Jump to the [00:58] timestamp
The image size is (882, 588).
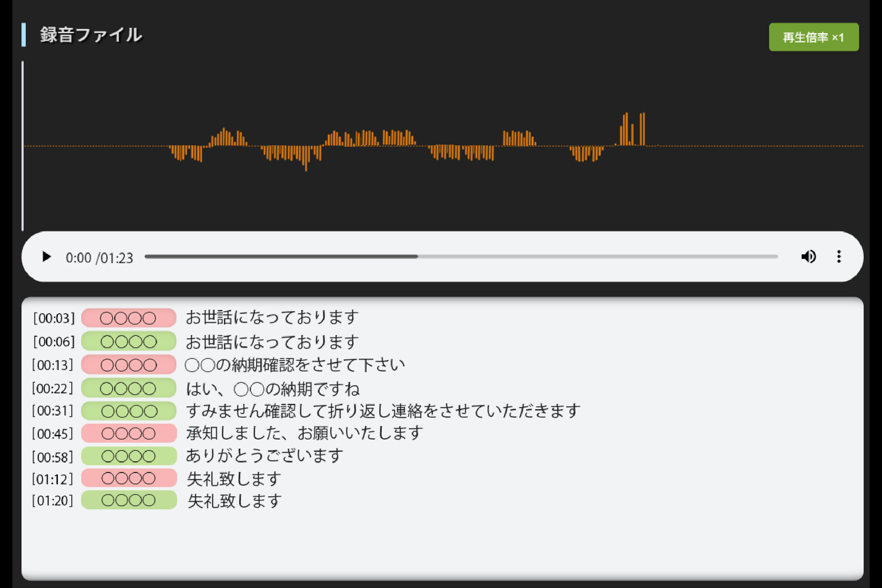(x=53, y=457)
